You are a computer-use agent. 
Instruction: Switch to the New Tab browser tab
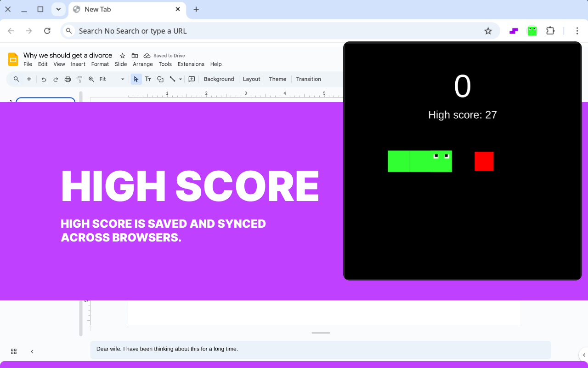pyautogui.click(x=127, y=9)
